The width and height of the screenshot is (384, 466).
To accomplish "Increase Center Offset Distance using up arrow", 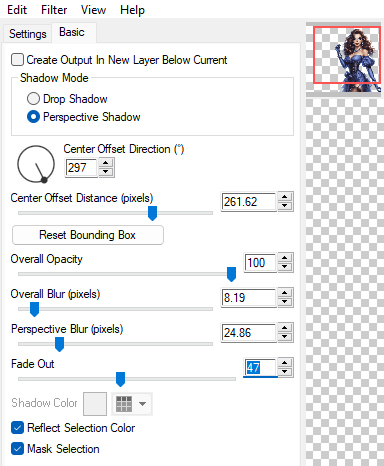I will pos(285,197).
